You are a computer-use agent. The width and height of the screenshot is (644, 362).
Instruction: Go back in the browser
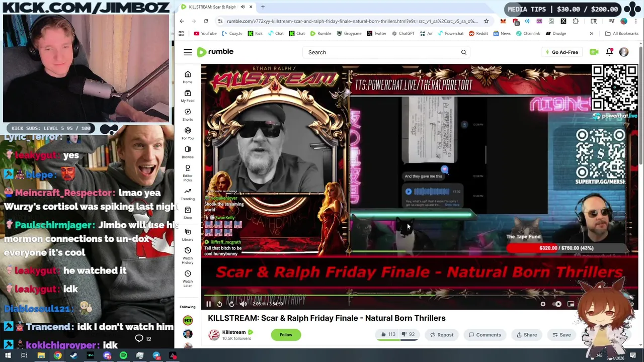pyautogui.click(x=182, y=21)
